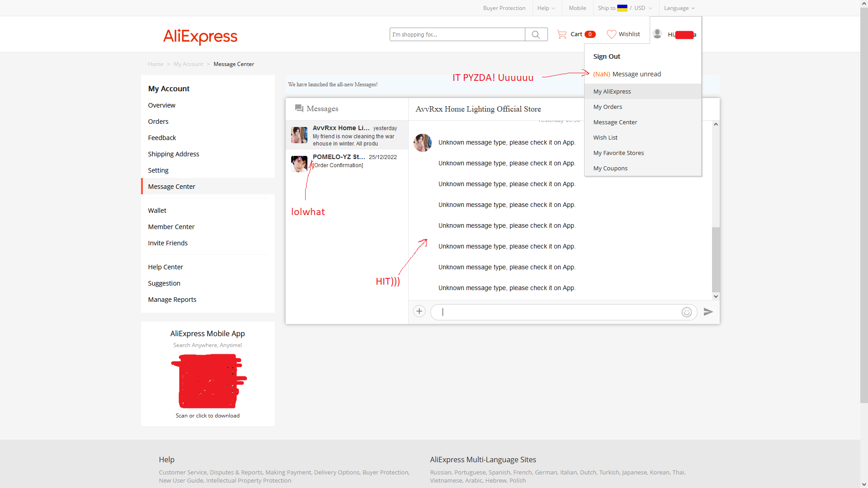Open the Ship to USD dropdown

coord(625,8)
